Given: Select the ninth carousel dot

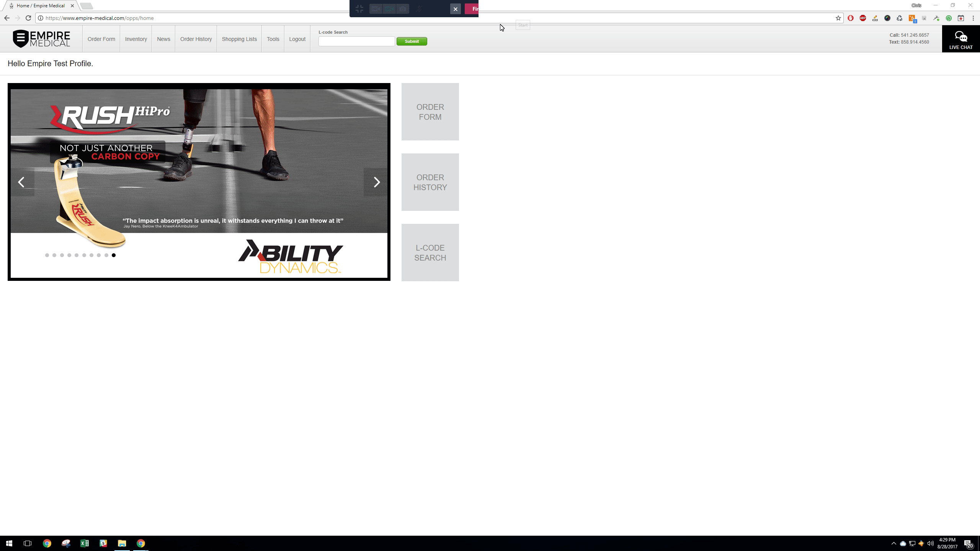Looking at the screenshot, I should (106, 255).
